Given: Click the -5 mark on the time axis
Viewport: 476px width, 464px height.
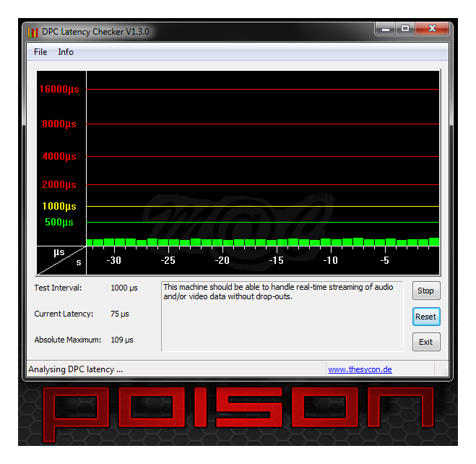Looking at the screenshot, I should pyautogui.click(x=385, y=261).
